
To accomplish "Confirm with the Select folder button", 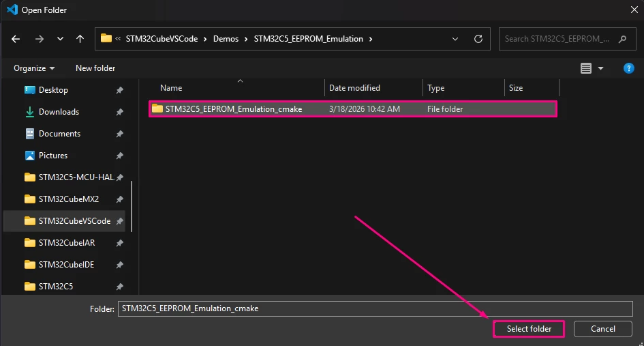I will click(529, 329).
